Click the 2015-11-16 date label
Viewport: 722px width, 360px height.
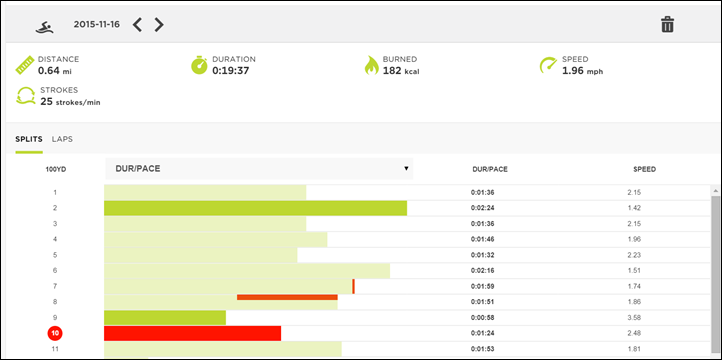pyautogui.click(x=97, y=24)
